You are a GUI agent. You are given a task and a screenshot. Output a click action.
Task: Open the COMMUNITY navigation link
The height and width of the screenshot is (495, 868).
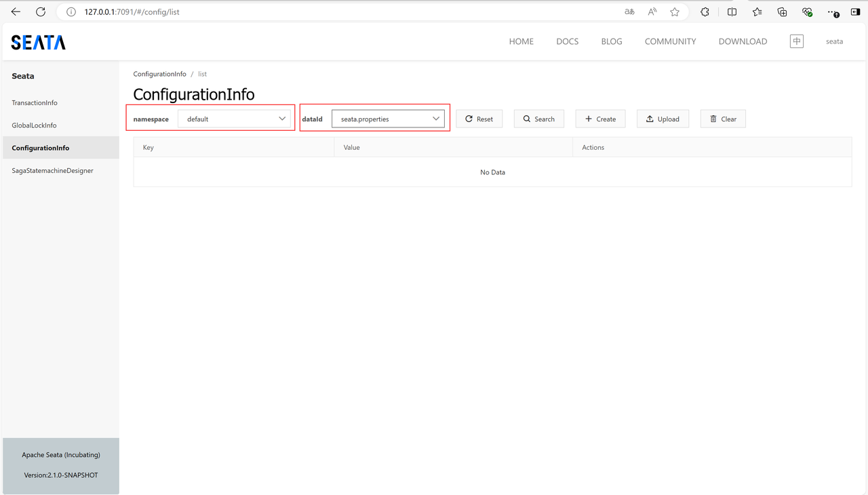[670, 41]
